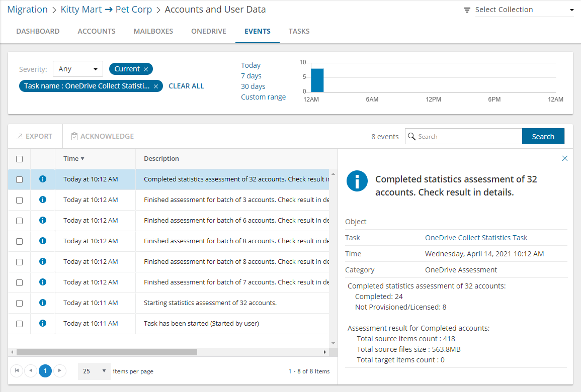Select checkbox for 'Starting statistics assessment' event
This screenshot has width=581, height=392.
pyautogui.click(x=19, y=303)
